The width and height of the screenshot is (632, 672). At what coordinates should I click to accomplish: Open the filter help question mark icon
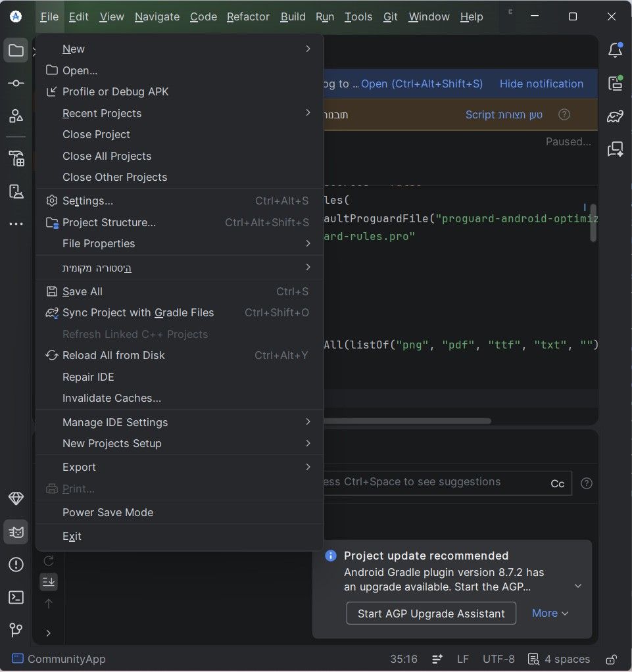tap(587, 483)
